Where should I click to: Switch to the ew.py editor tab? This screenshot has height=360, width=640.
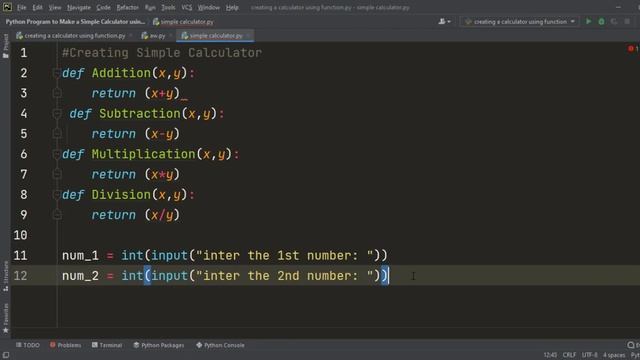click(157, 36)
